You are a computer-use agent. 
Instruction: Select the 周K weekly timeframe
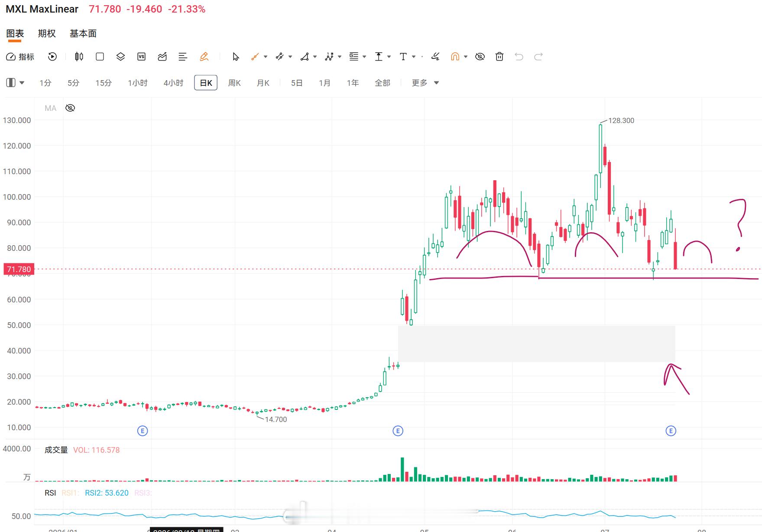pyautogui.click(x=234, y=83)
